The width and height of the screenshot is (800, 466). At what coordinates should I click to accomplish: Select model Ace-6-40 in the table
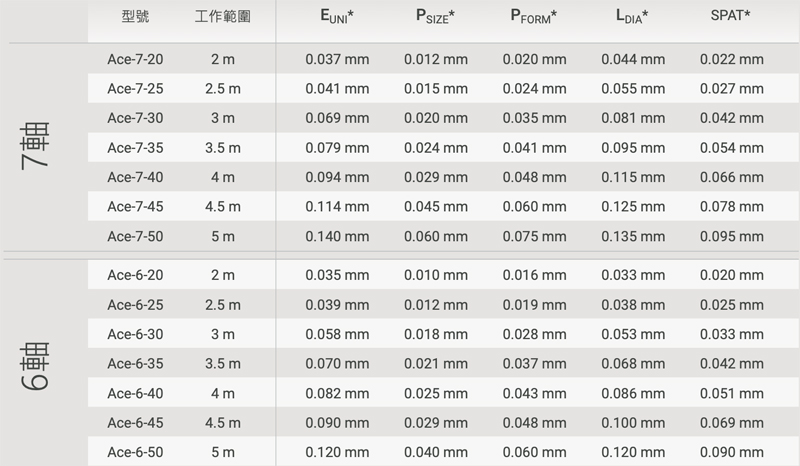pos(135,392)
